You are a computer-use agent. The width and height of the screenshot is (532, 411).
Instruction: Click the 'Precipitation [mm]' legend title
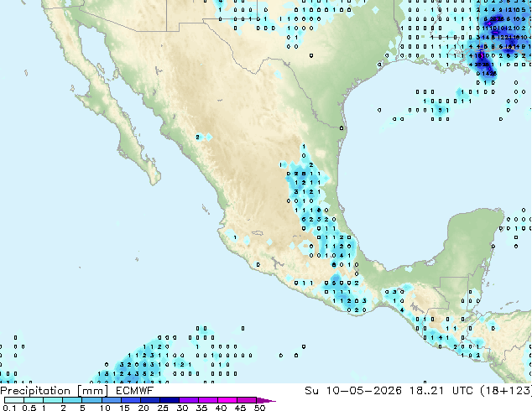coord(55,391)
